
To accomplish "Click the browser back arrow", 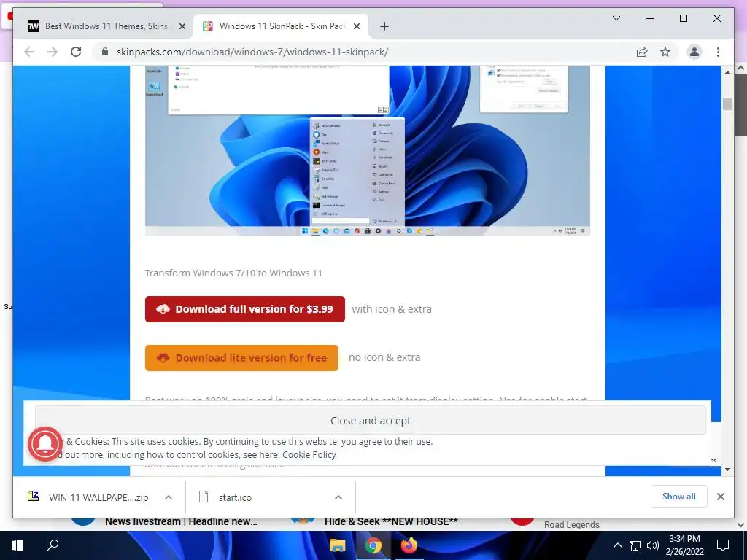I will coord(29,52).
